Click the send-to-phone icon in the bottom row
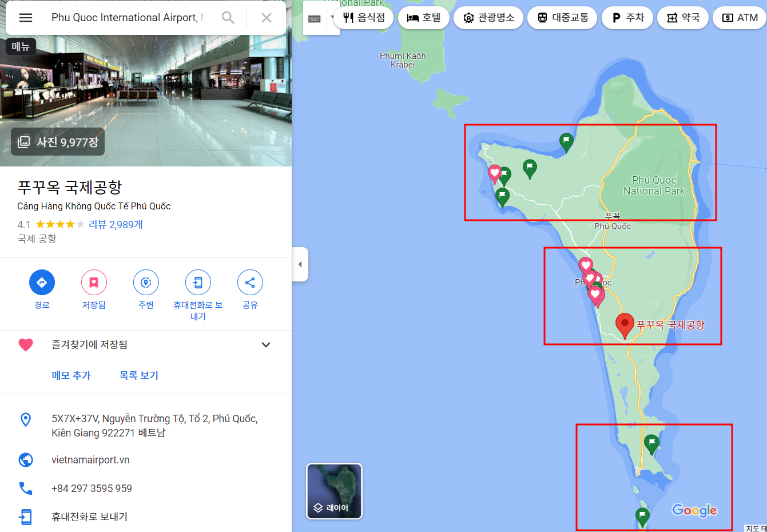767x532 pixels. tap(26, 517)
